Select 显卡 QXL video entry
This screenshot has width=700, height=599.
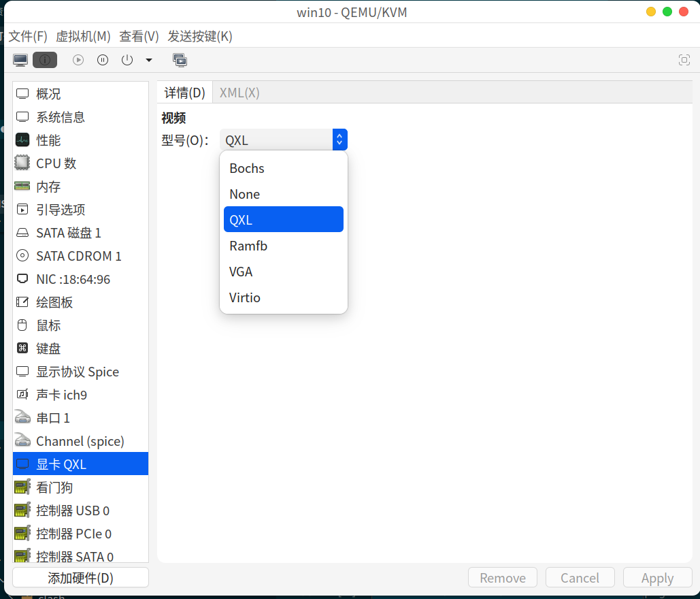[x=80, y=464]
